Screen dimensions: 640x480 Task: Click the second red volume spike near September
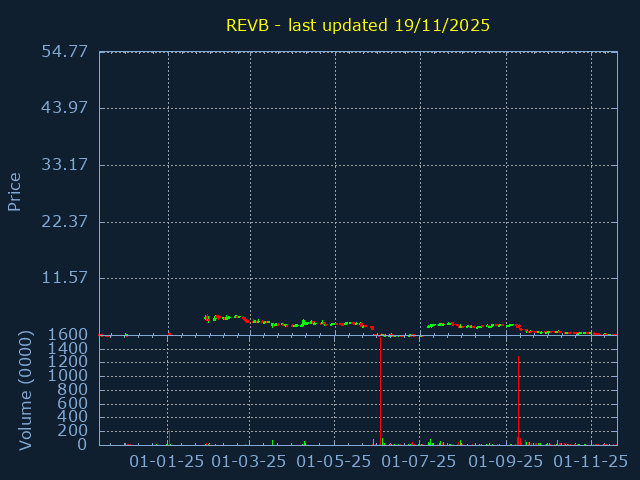(x=518, y=400)
